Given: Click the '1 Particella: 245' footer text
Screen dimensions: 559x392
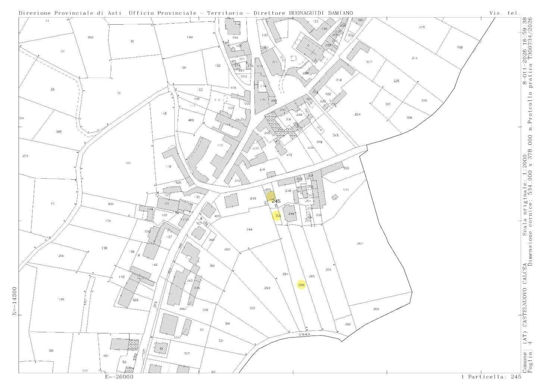Looking at the screenshot, I should point(491,377).
